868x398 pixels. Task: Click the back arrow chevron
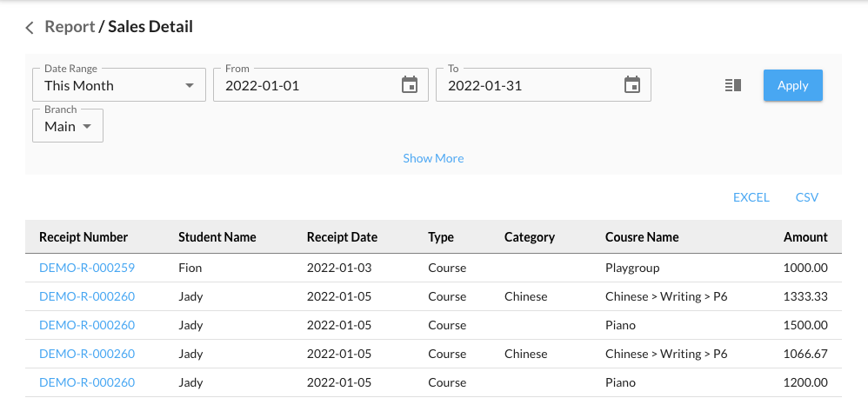[30, 28]
